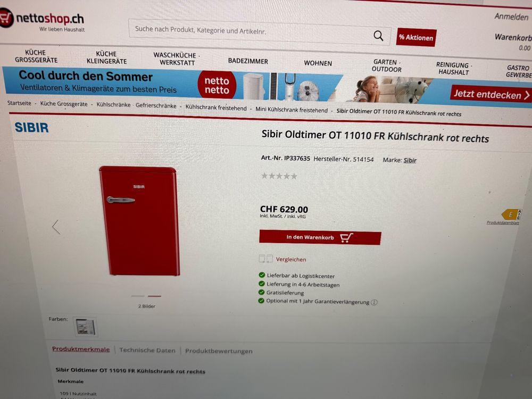Click the star rating row
This screenshot has height=399, width=532.
[279, 176]
